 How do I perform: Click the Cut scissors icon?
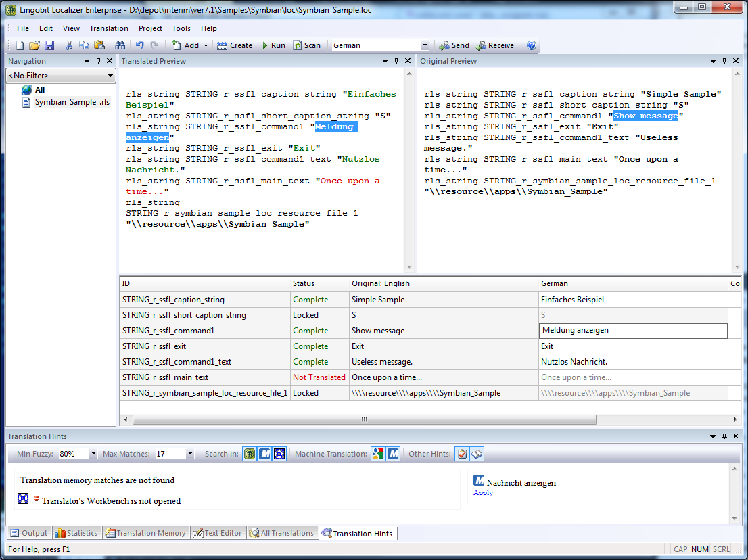69,45
